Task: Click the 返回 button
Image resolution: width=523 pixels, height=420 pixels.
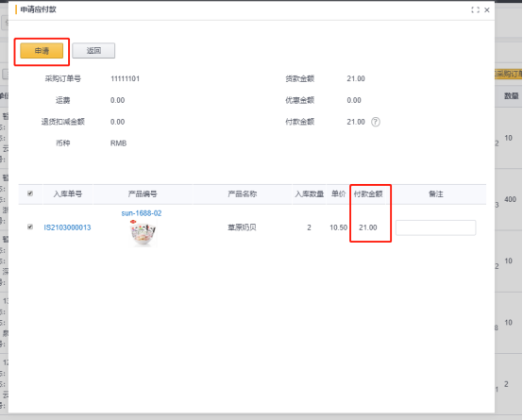Action: pyautogui.click(x=93, y=51)
